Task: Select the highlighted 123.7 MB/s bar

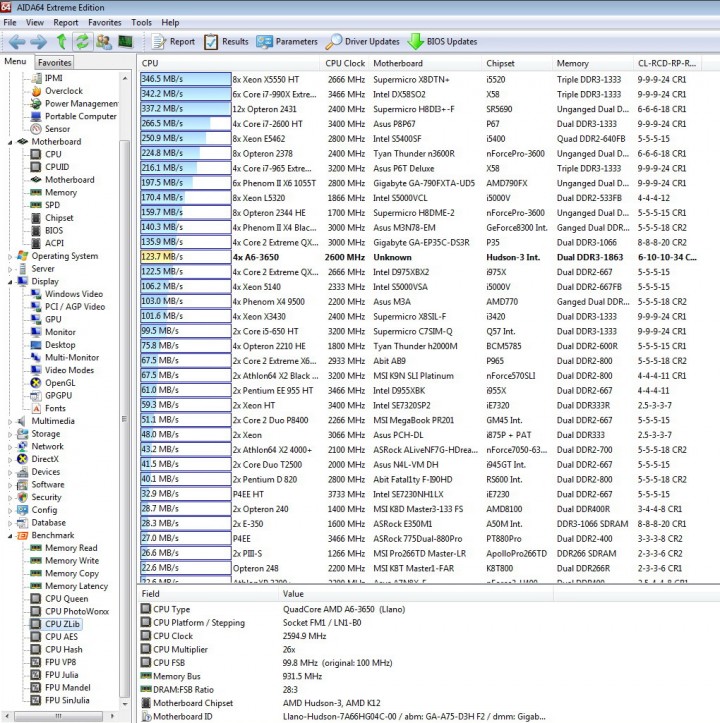Action: coord(185,257)
